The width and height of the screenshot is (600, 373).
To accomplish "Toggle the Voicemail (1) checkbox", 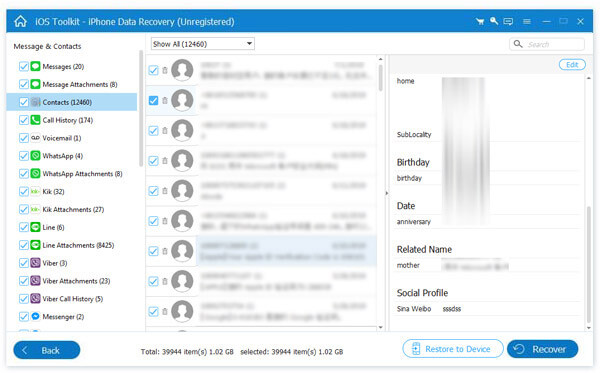I will click(x=24, y=138).
